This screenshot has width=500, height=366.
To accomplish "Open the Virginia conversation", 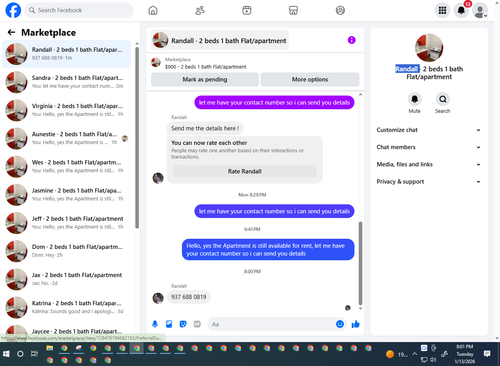I will pyautogui.click(x=67, y=110).
